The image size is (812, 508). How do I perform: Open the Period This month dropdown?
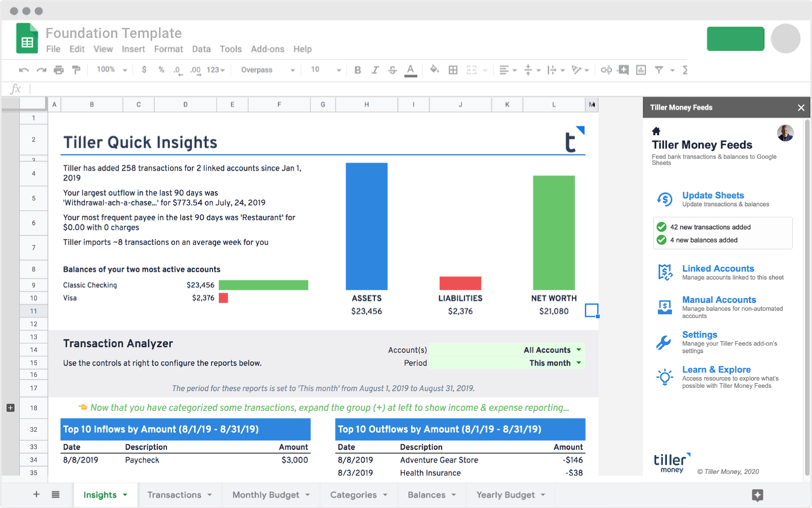[506, 363]
